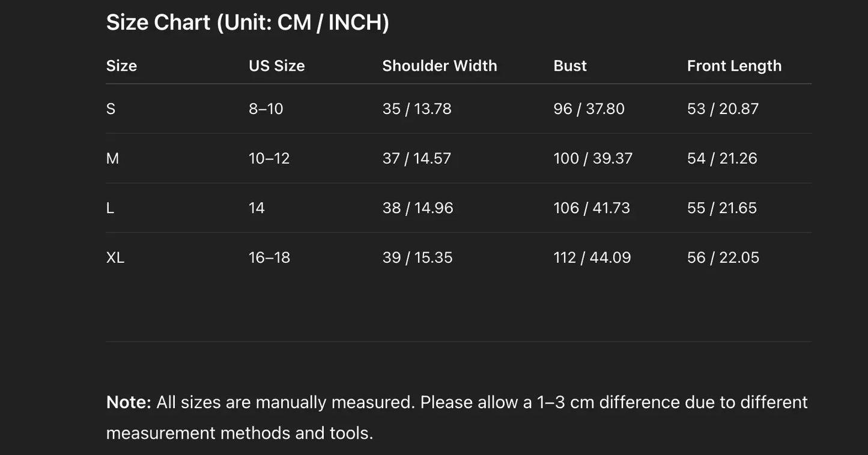Click the Front Length column header
This screenshot has height=455, width=868.
[734, 65]
